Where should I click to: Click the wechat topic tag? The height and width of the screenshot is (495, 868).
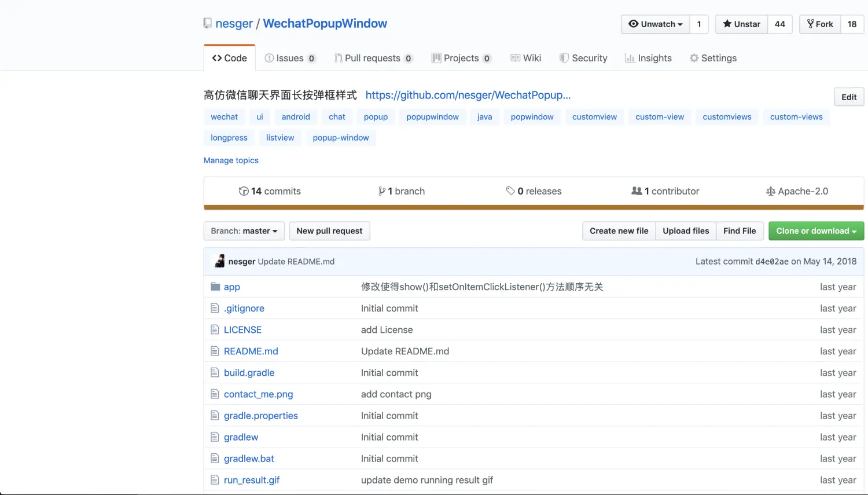click(225, 116)
